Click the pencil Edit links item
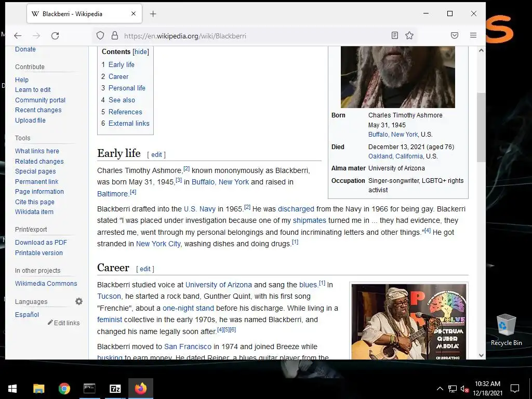This screenshot has width=532, height=399. 64,323
